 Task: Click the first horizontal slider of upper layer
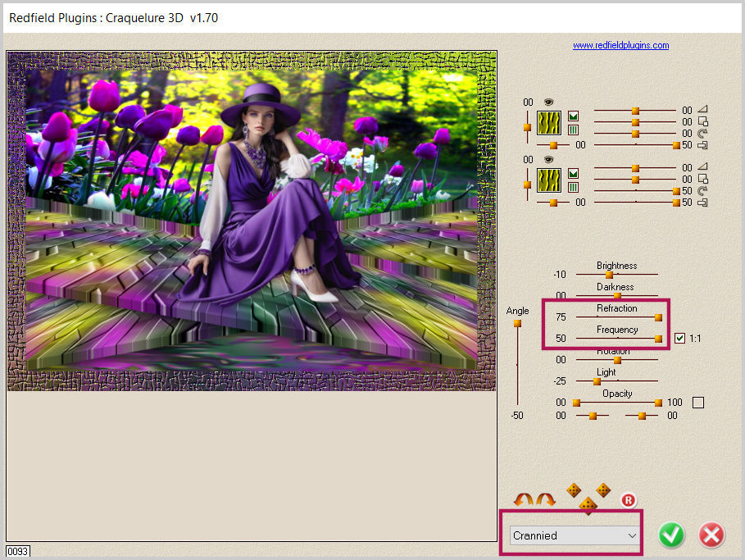coord(635,111)
